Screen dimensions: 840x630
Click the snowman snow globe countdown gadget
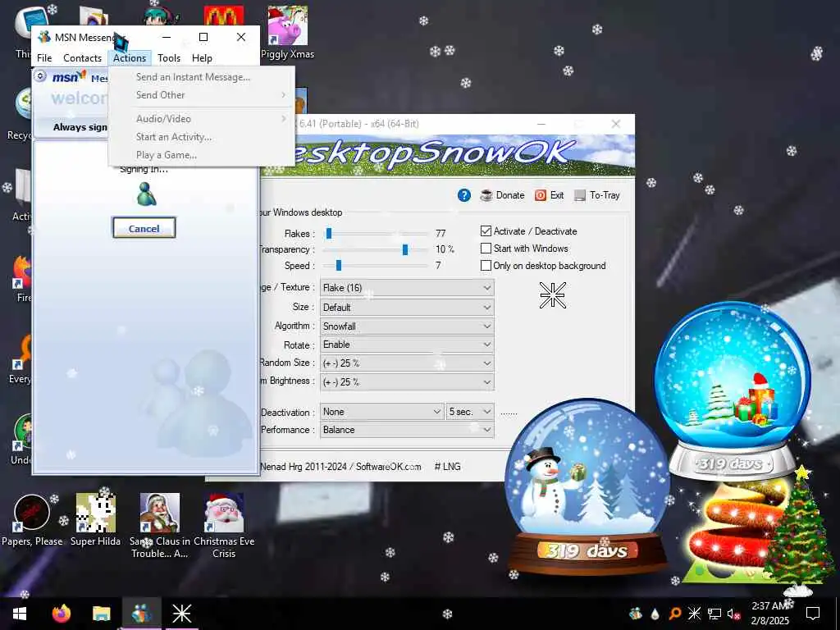[587, 486]
